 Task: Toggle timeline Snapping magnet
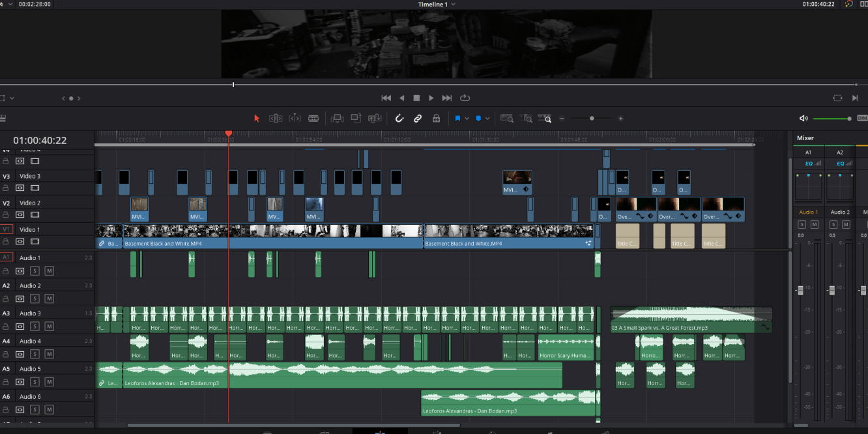click(399, 119)
